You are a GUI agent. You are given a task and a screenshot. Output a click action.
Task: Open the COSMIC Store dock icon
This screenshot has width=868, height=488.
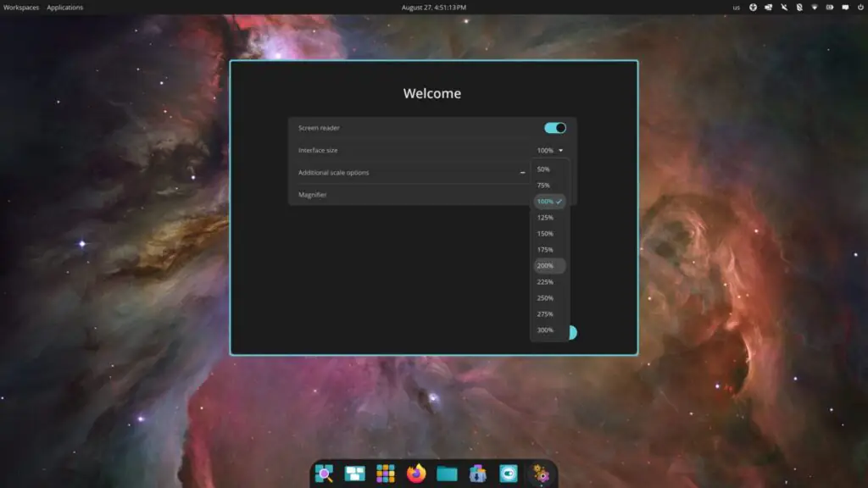(x=477, y=474)
